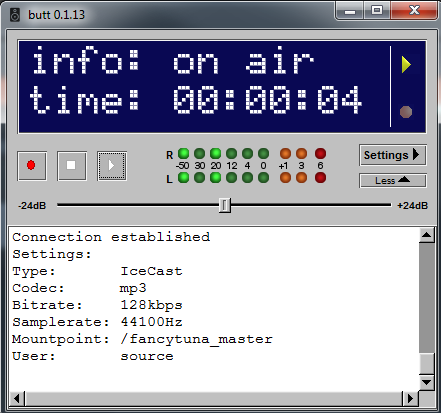This screenshot has height=413, width=441.
Task: Open the Settings panel
Action: [392, 155]
